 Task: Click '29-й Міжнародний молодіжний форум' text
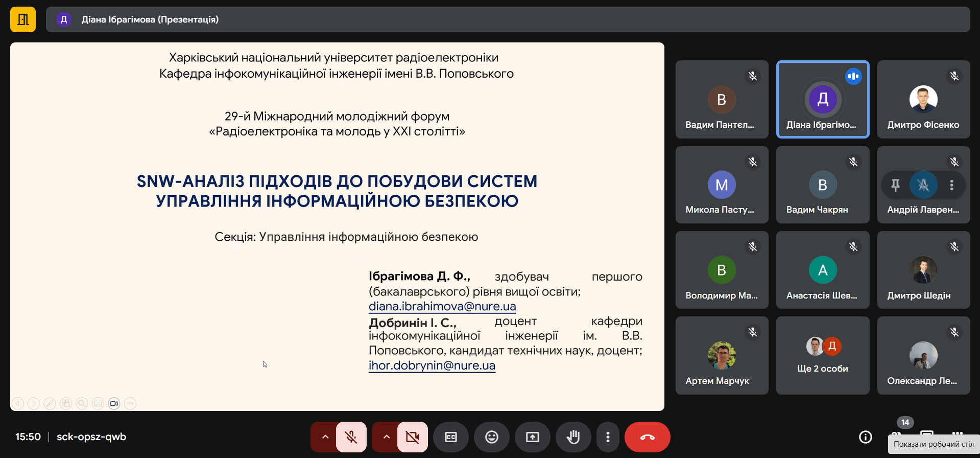point(337,116)
